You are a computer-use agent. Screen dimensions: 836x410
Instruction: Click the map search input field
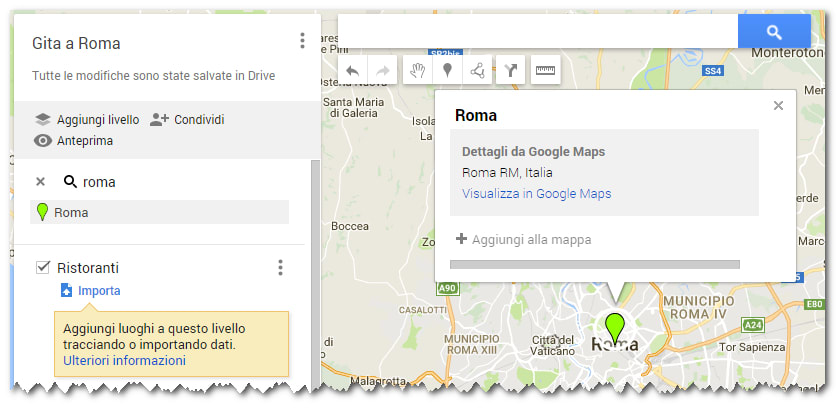pos(538,31)
